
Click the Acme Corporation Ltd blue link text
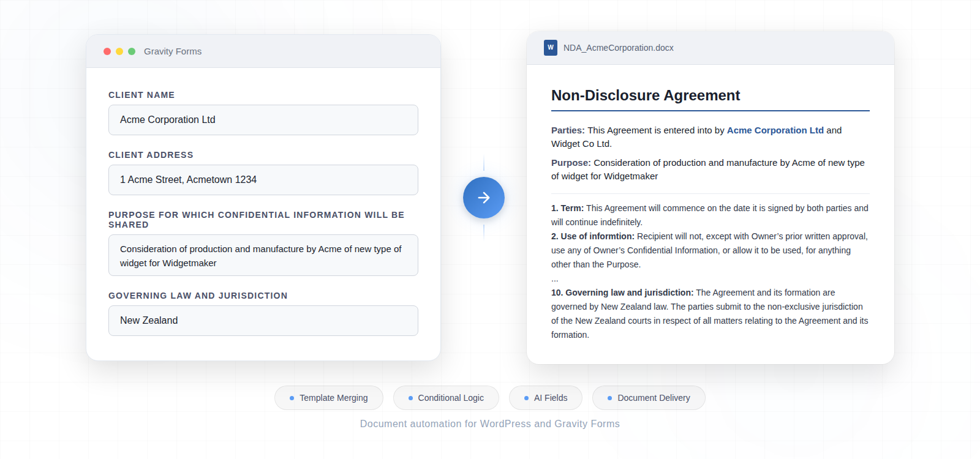point(775,130)
